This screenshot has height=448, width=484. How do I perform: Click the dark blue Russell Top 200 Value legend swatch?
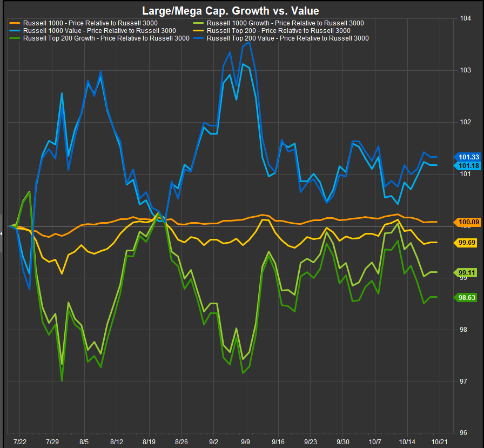198,38
